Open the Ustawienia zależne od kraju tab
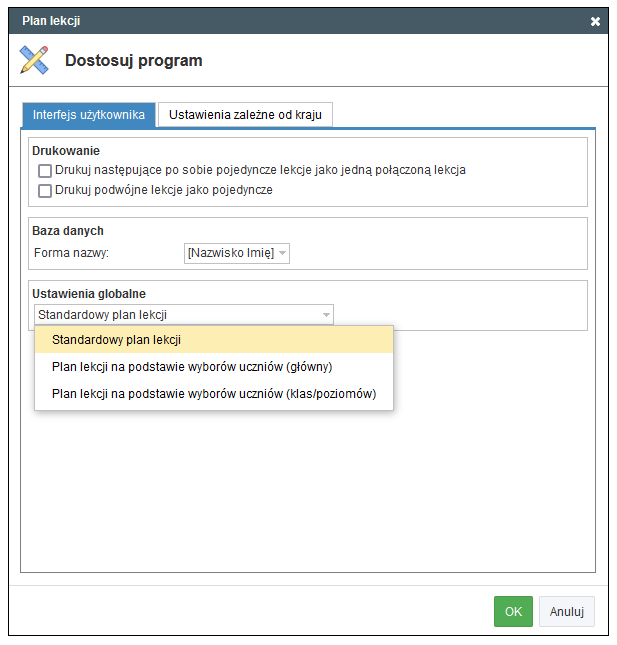 tap(245, 115)
